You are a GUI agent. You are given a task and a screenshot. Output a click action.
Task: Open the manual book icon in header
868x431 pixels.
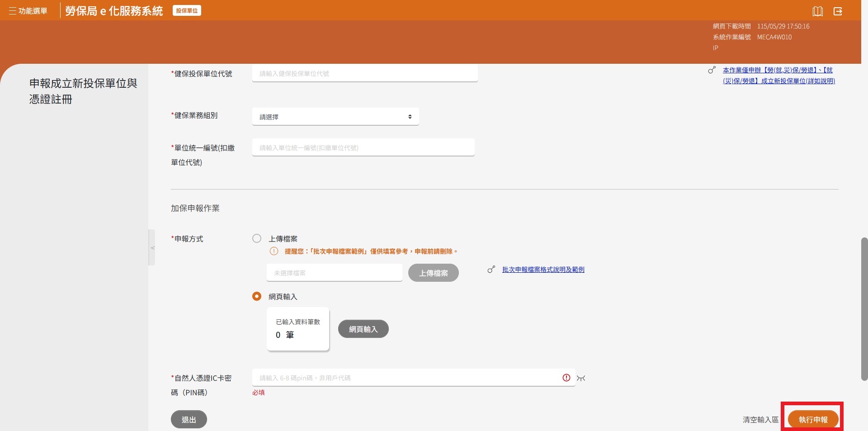(817, 11)
